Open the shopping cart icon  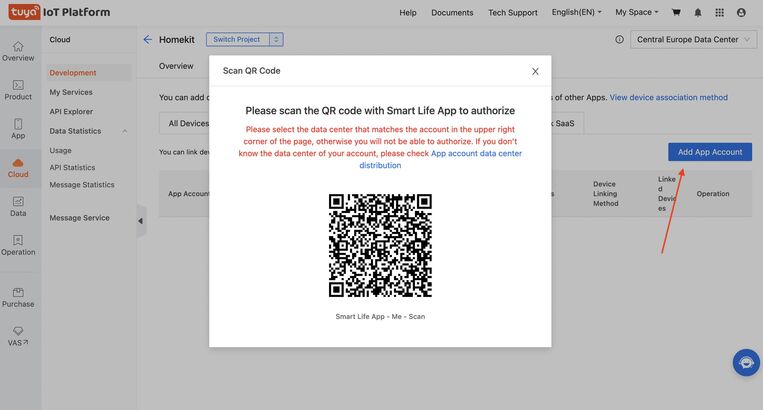coord(676,13)
